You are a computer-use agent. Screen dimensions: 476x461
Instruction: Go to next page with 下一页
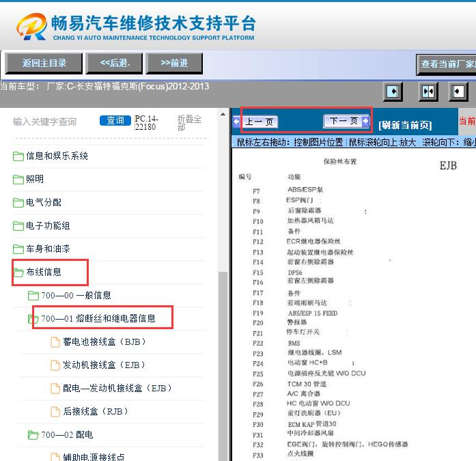(346, 121)
